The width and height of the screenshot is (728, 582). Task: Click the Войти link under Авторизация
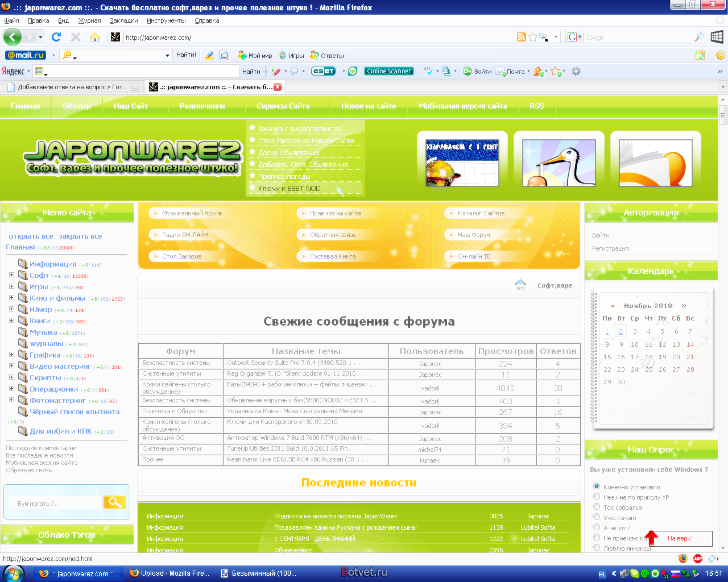(601, 235)
